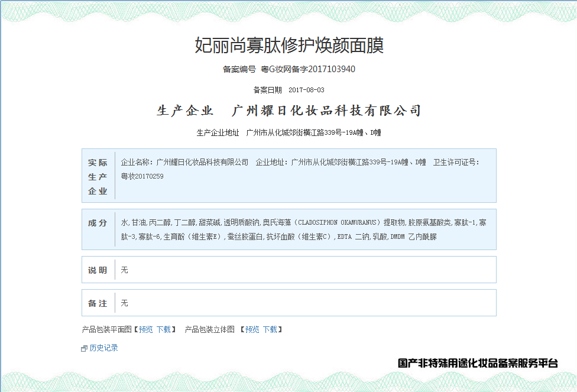The width and height of the screenshot is (577, 392).
Task: Click the 说明 row label
Action: point(98,270)
